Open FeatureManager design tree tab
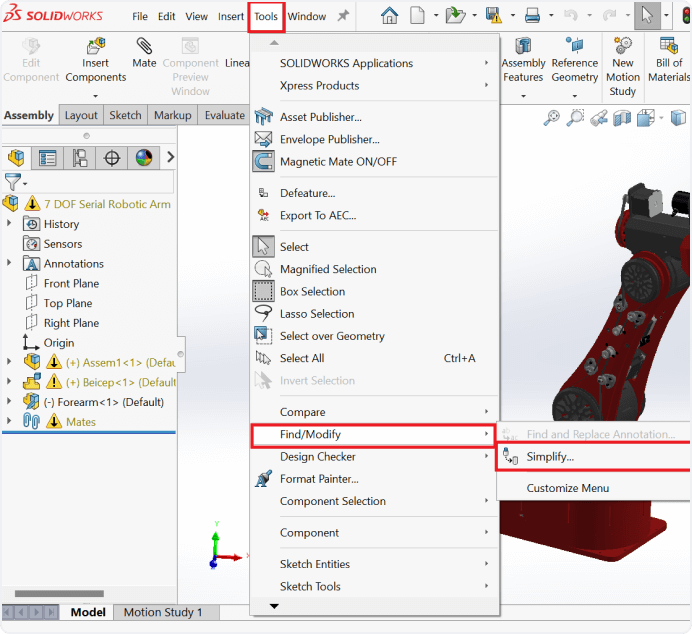This screenshot has width=692, height=634. (x=16, y=158)
